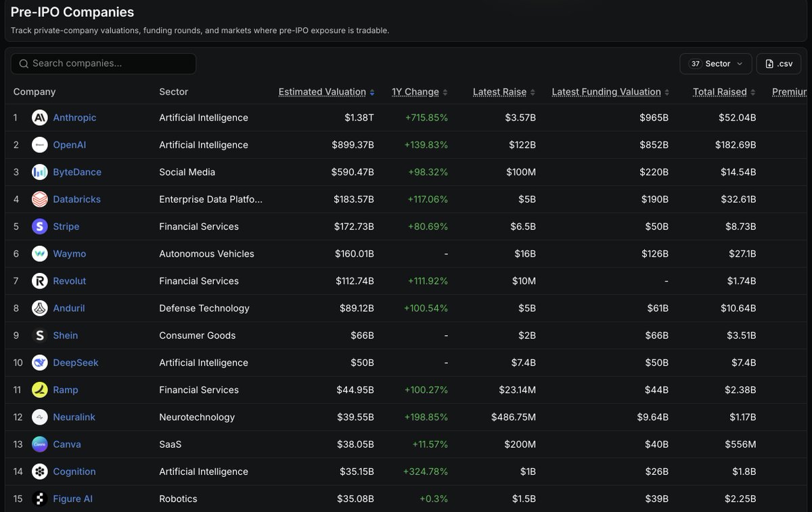Click the OpenAI logo icon

click(40, 145)
